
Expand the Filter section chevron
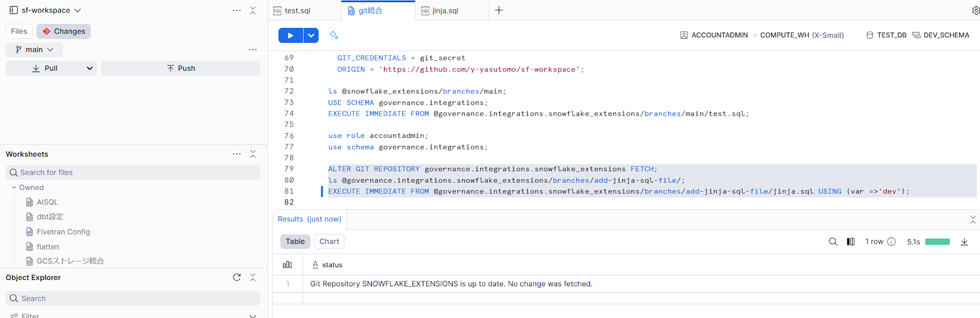[253, 316]
